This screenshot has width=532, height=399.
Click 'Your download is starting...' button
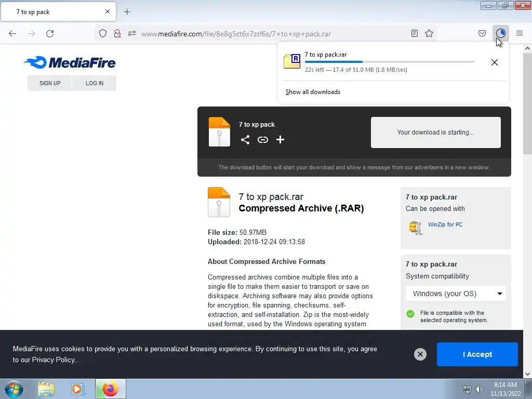[436, 132]
